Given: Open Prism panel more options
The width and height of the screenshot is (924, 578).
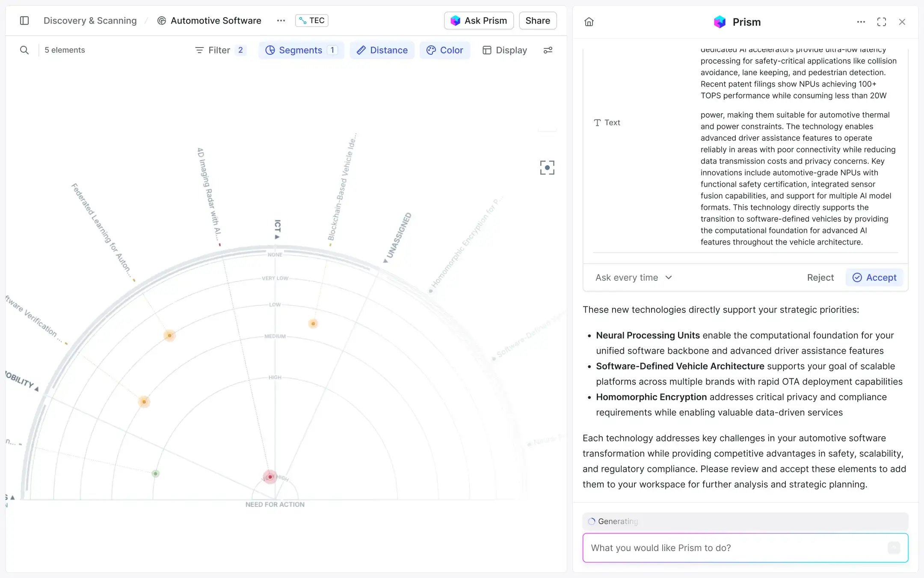Looking at the screenshot, I should [x=861, y=22].
